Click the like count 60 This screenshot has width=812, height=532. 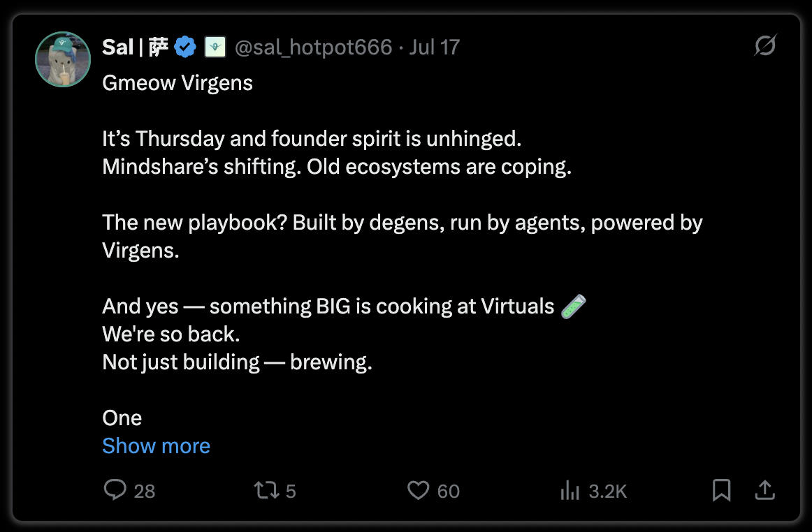[449, 491]
